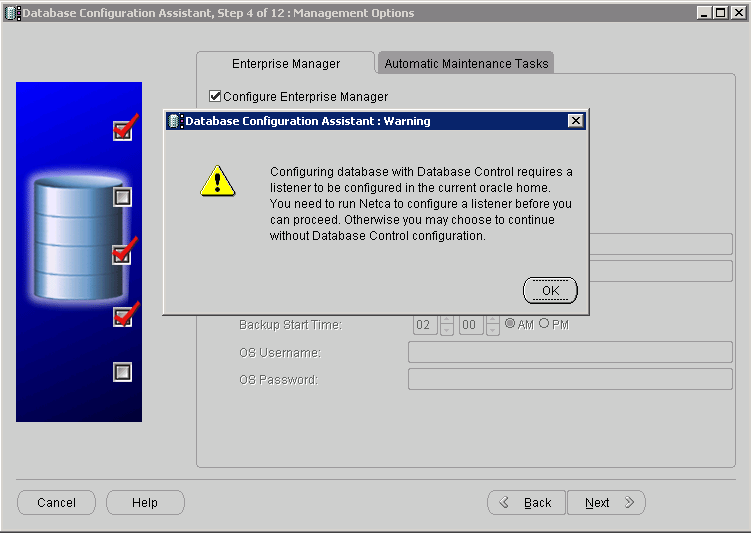Increase backup hour with up arrow
Image resolution: width=751 pixels, height=533 pixels.
446,320
